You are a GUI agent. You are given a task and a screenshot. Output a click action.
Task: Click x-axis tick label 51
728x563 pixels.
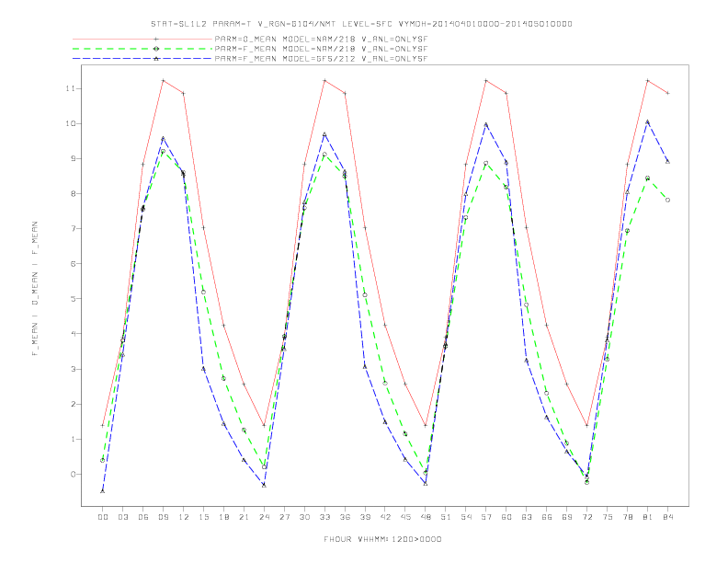[x=446, y=517]
